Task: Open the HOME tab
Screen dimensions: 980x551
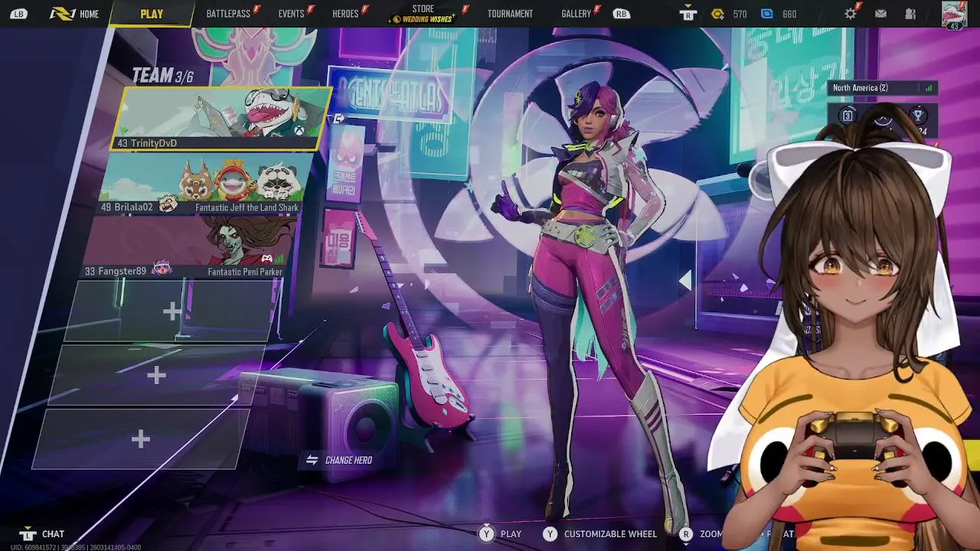Action: click(89, 14)
